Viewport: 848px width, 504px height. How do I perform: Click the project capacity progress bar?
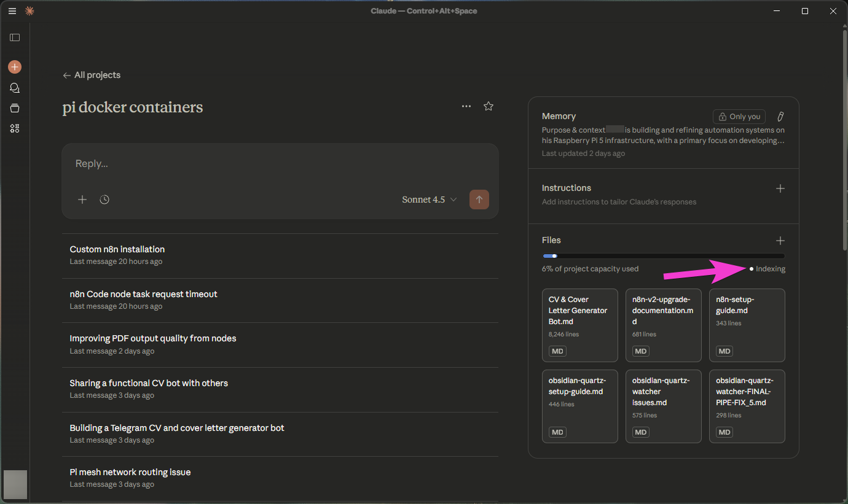pyautogui.click(x=663, y=256)
